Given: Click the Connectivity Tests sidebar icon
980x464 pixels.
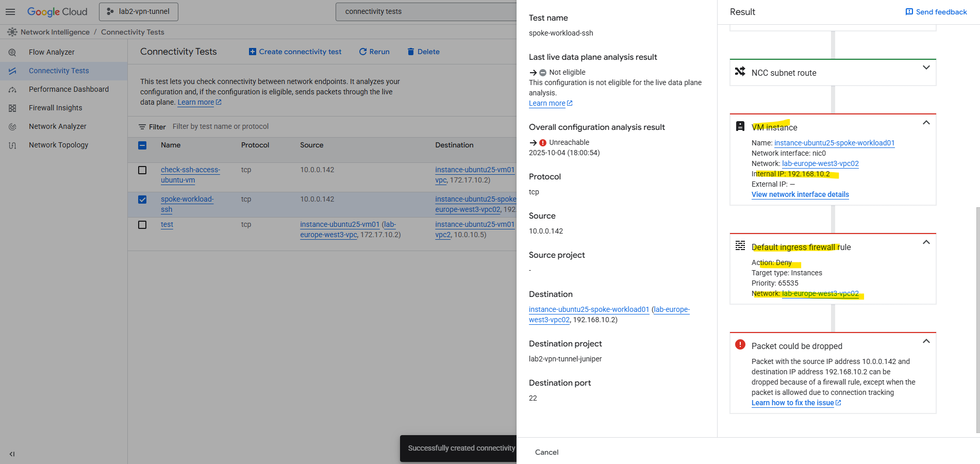Looking at the screenshot, I should tap(12, 71).
